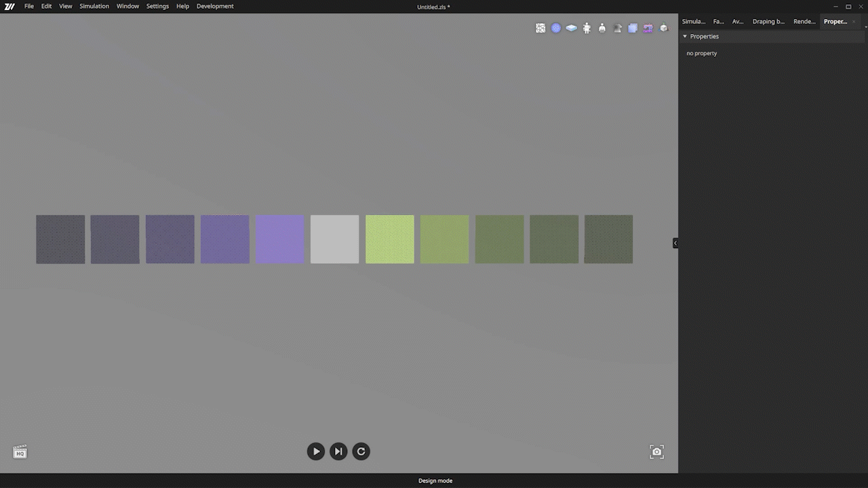Collapse the Properties section triangle

pyautogui.click(x=685, y=37)
